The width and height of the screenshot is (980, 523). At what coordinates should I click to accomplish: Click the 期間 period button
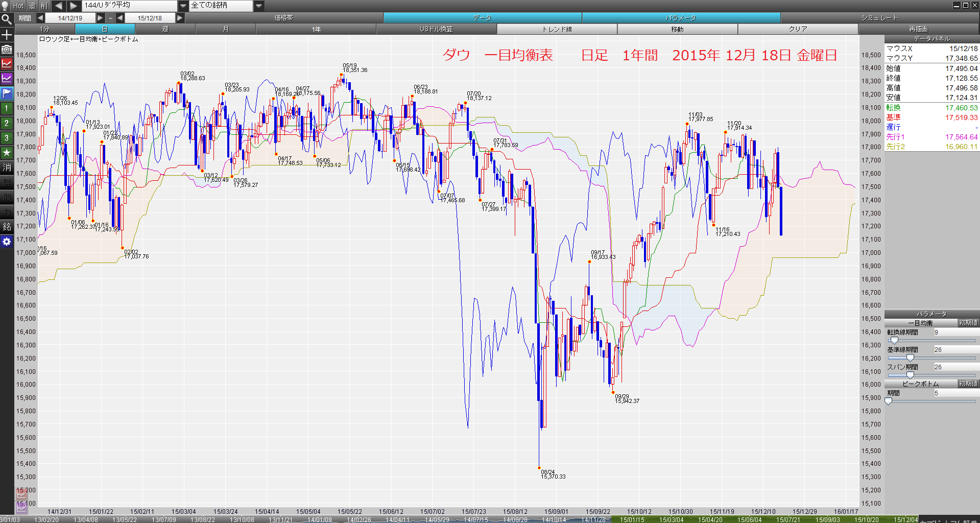point(25,18)
